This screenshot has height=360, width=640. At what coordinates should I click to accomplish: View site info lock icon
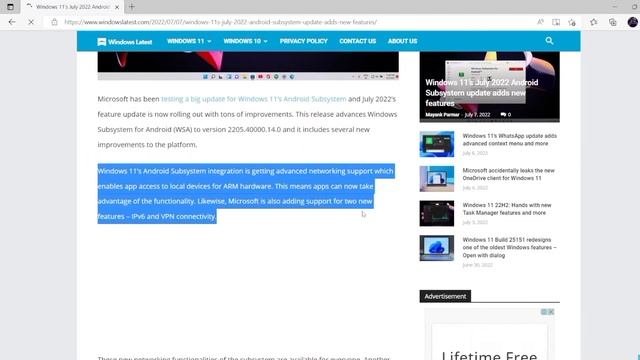coord(54,22)
